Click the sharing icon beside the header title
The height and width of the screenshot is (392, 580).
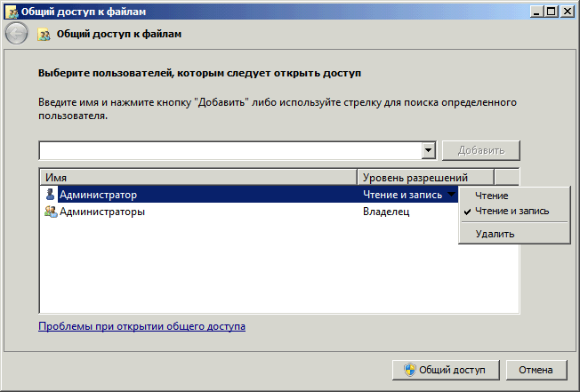(44, 35)
